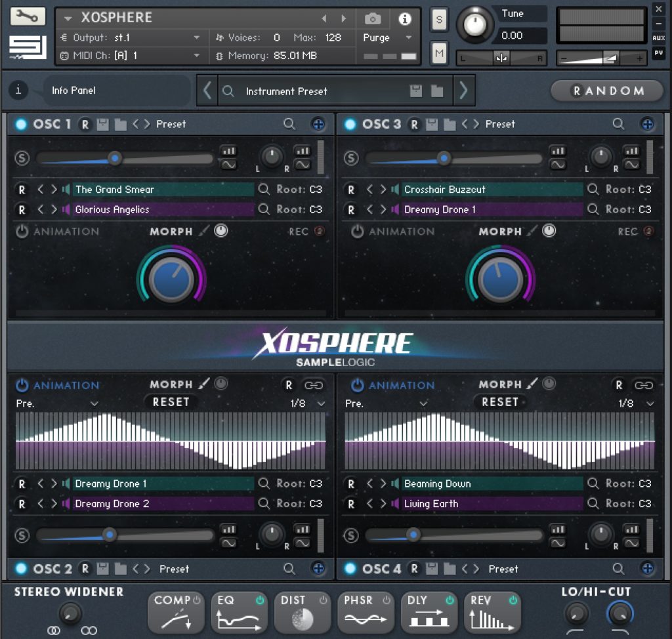672x639 pixels.
Task: Enable OSC 1 animation power button
Action: [22, 232]
